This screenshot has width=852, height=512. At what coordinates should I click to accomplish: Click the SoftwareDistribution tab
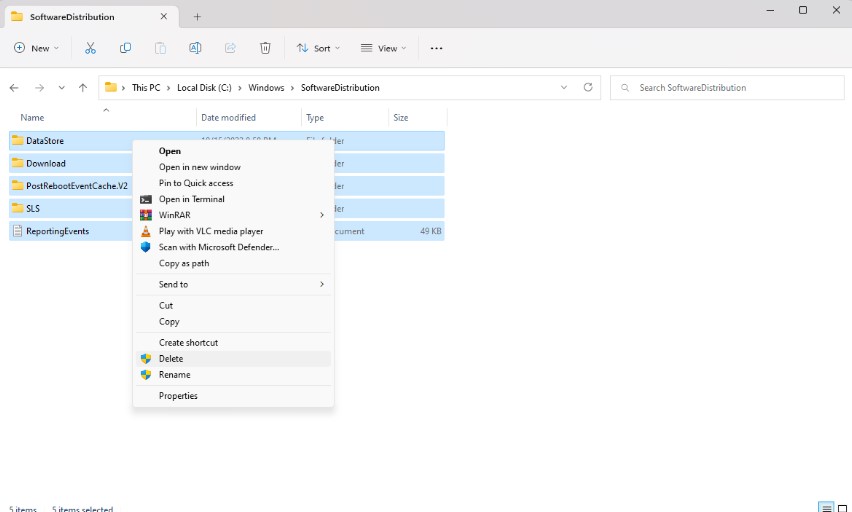pyautogui.click(x=91, y=17)
